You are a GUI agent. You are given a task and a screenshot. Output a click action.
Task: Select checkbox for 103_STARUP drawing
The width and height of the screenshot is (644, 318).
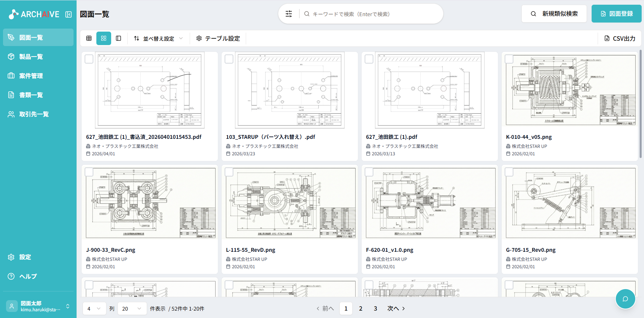tap(229, 59)
